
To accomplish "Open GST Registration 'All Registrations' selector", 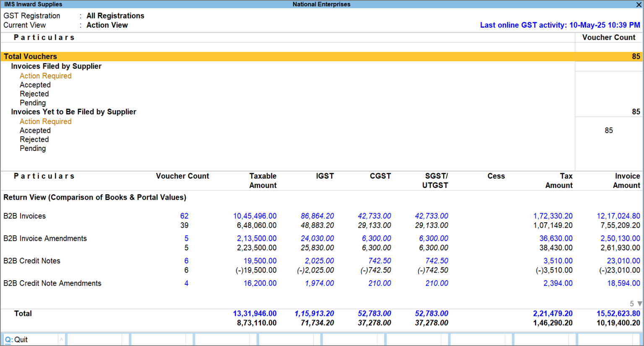I will tap(115, 16).
